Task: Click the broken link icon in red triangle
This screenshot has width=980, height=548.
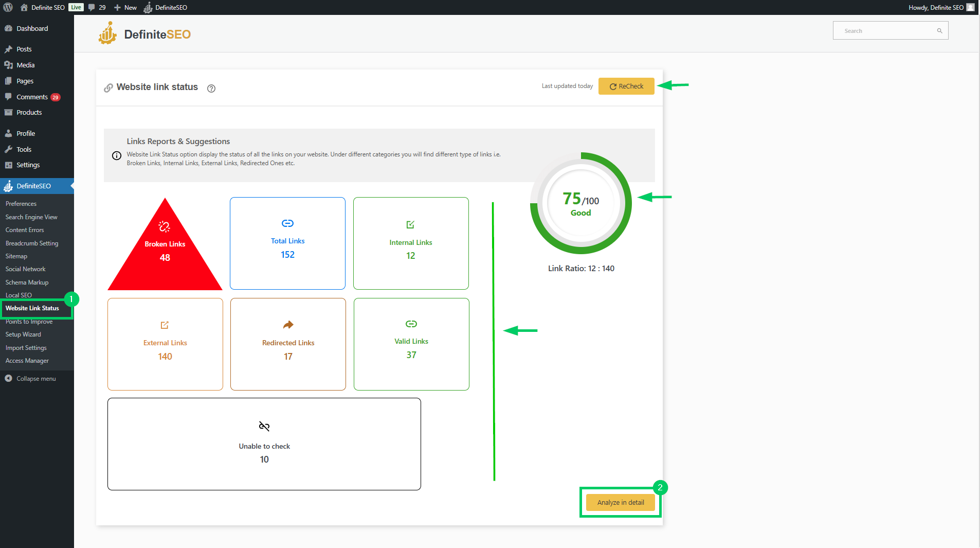Action: pos(165,226)
